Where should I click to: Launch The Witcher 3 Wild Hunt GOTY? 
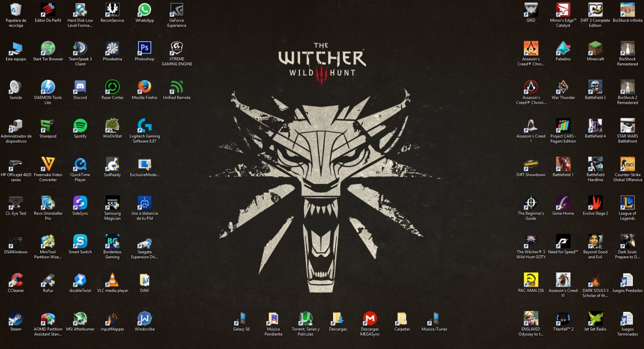pos(531,241)
